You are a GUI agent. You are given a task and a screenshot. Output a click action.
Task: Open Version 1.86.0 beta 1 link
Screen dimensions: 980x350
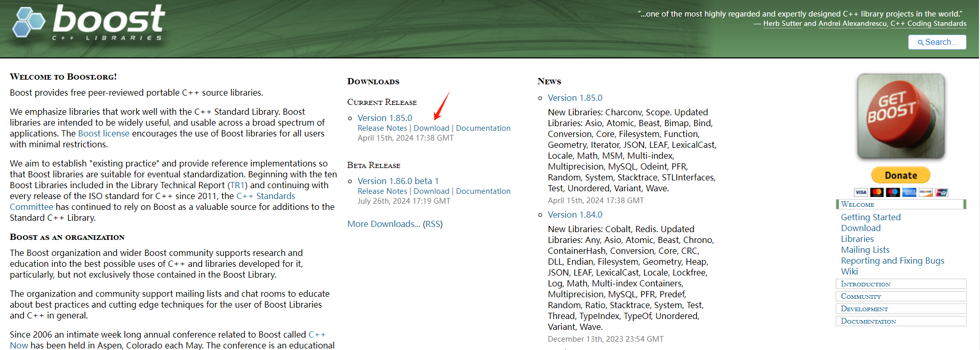398,181
